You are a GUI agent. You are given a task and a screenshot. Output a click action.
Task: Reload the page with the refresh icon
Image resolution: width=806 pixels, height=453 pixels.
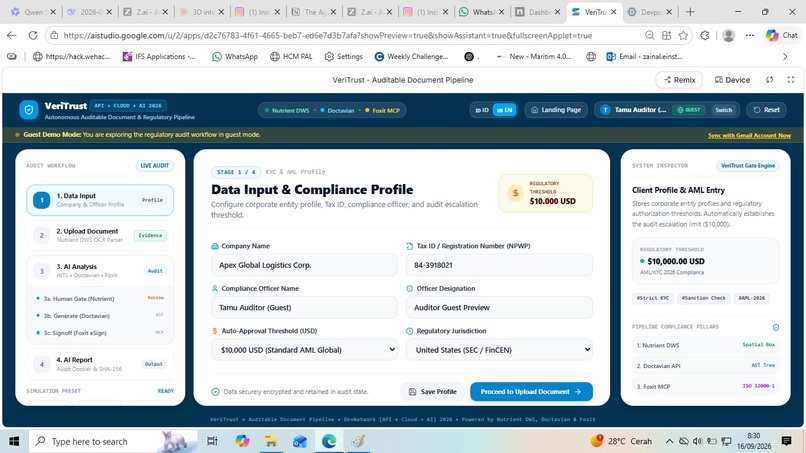click(x=33, y=35)
